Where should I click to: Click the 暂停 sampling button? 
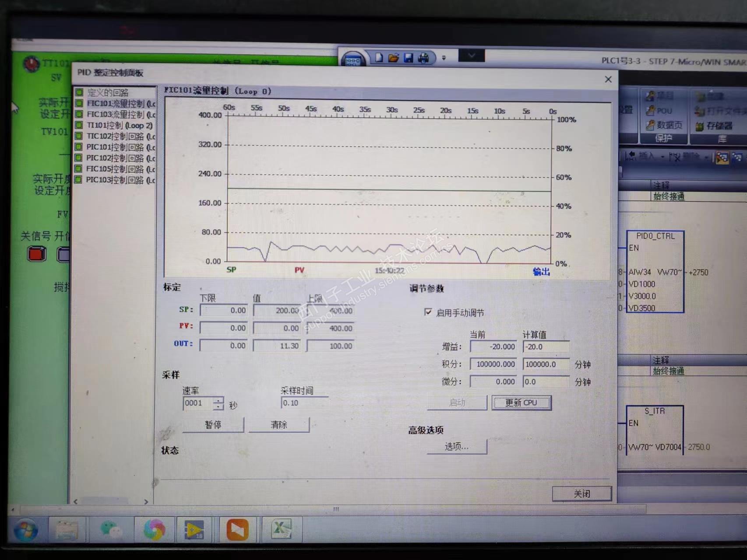[213, 424]
